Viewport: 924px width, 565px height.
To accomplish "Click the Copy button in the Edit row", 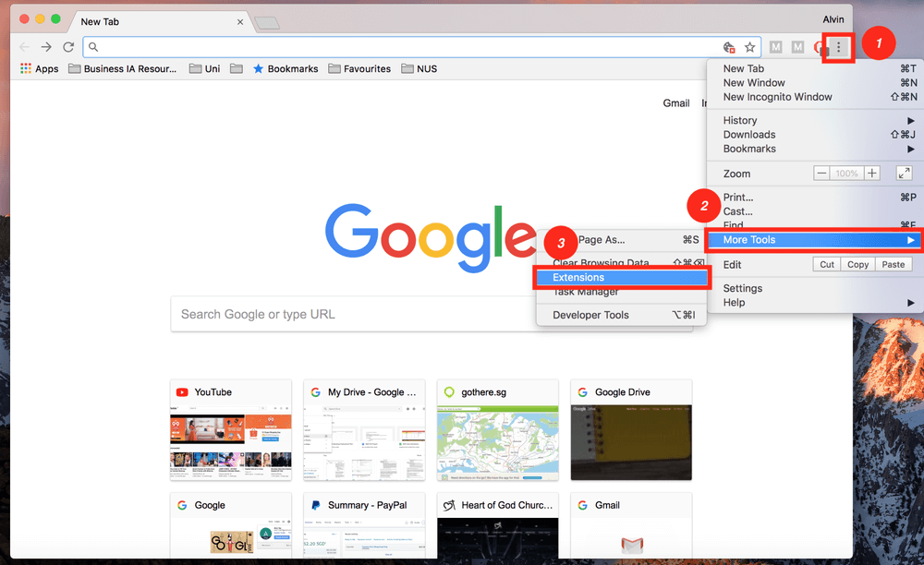I will pos(857,264).
